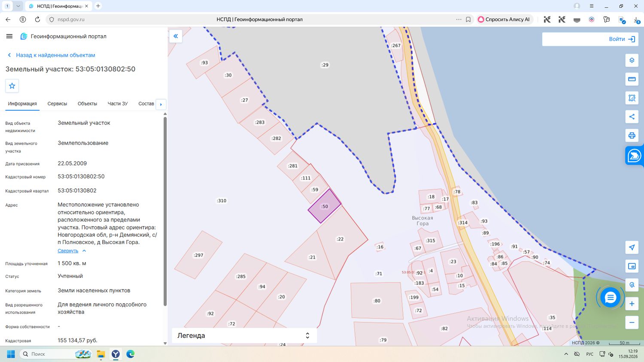The image size is (644, 362).
Task: Show more tabs with right arrow
Action: tap(161, 104)
